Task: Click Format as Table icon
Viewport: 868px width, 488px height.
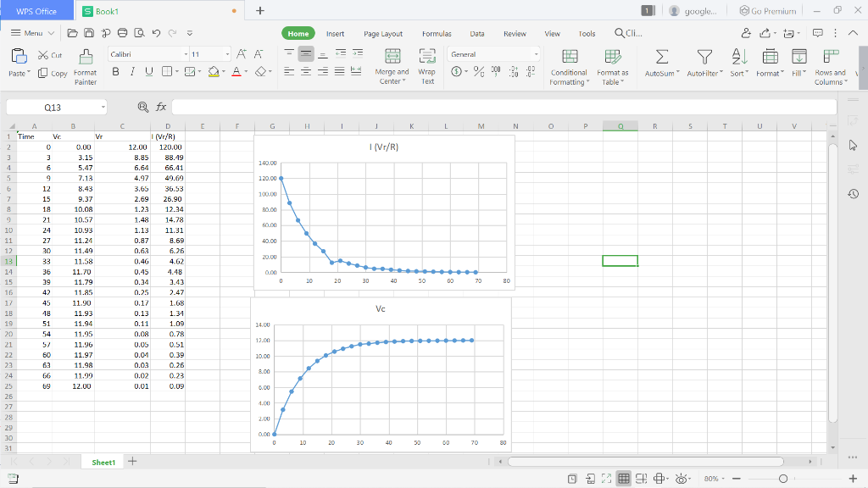Action: 612,57
